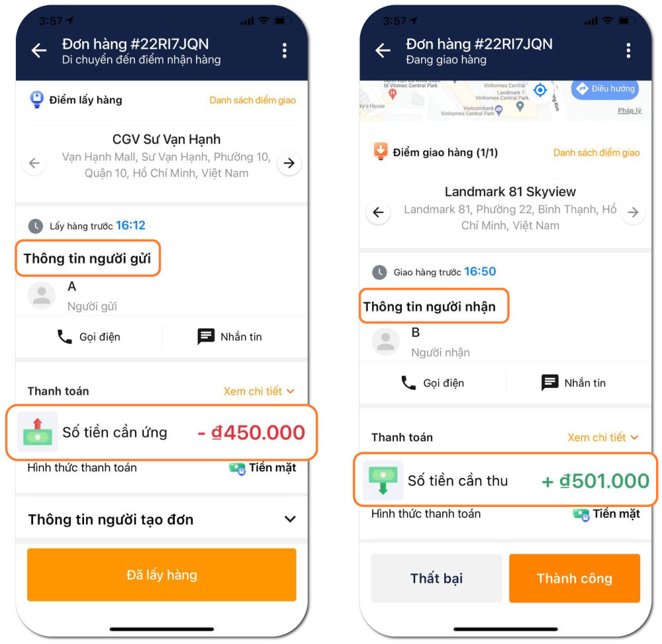
Task: Tap Nhắn tin to message sender A
Action: [230, 337]
